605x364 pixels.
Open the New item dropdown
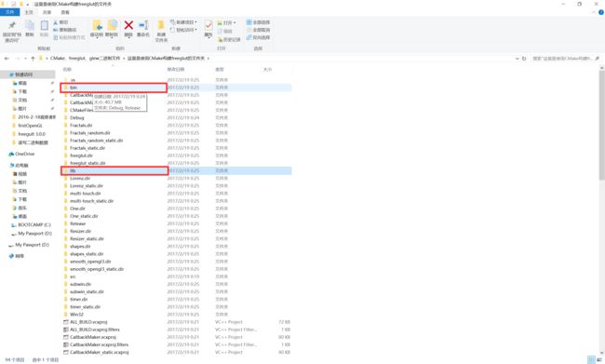(183, 22)
